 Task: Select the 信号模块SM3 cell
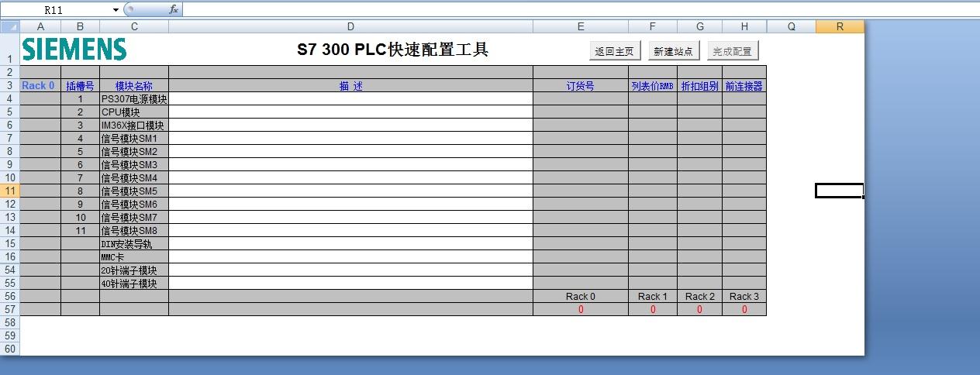click(x=134, y=165)
